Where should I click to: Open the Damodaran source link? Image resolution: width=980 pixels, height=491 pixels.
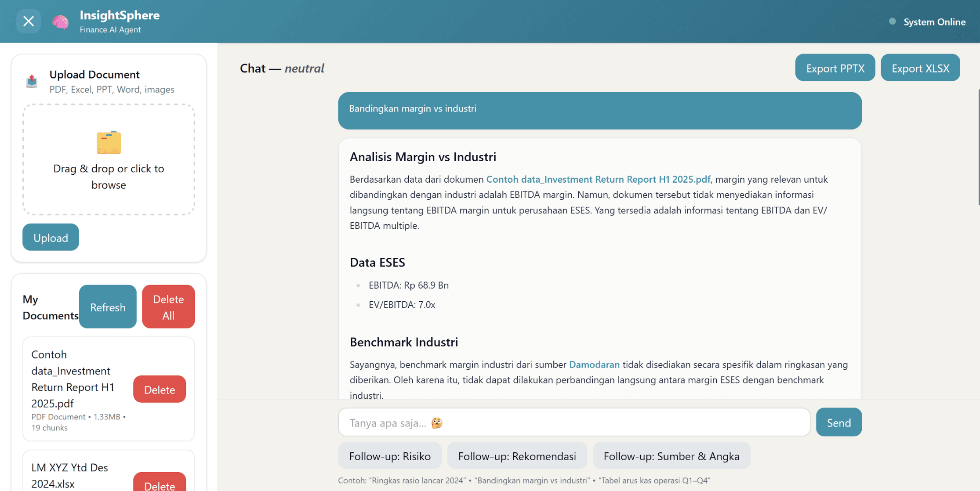(x=594, y=365)
